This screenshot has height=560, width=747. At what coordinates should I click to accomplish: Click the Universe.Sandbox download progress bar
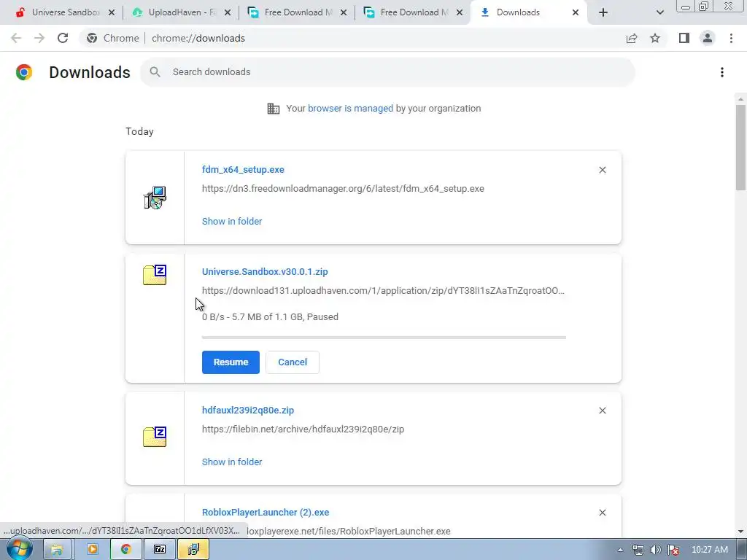pyautogui.click(x=384, y=338)
